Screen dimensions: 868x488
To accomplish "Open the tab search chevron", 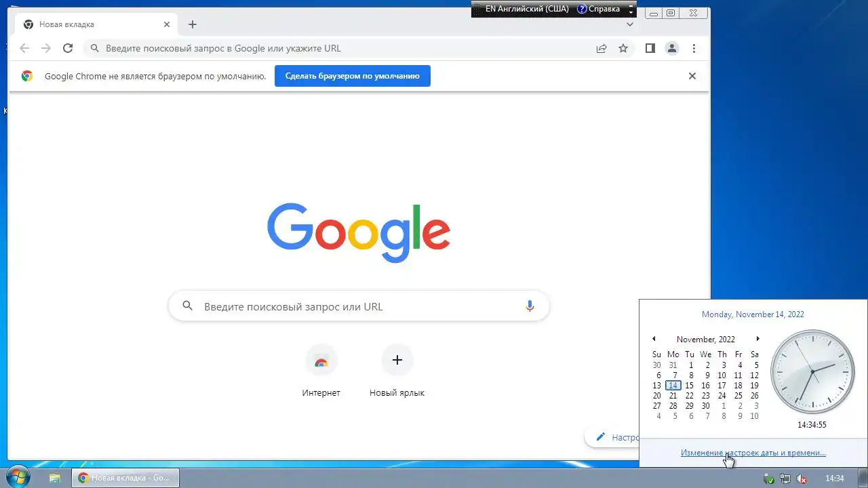I will click(x=630, y=24).
